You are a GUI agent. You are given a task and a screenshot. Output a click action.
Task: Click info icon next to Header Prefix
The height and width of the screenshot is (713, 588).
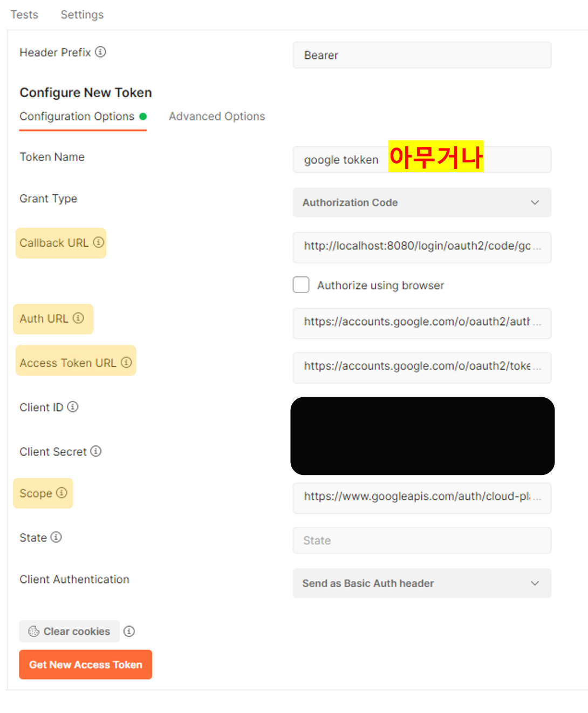[100, 52]
